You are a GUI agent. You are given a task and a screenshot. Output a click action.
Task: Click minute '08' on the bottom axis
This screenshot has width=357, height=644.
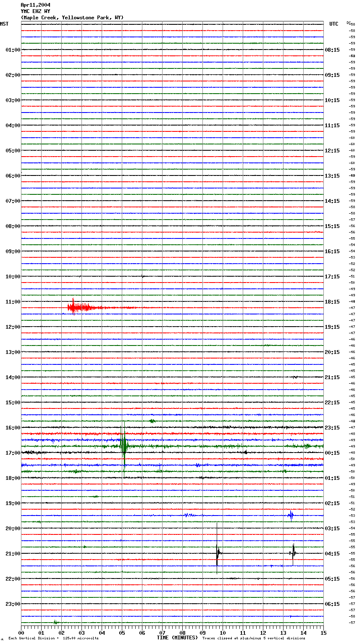tap(182, 633)
